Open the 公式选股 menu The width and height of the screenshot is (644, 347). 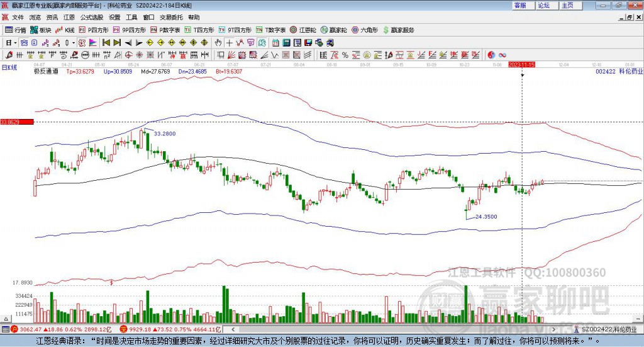coord(91,17)
